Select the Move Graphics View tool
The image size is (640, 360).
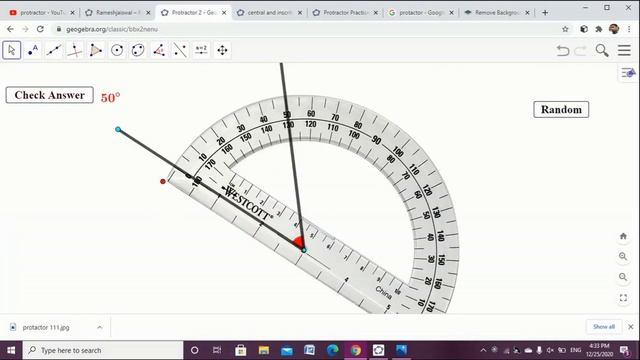[222, 50]
